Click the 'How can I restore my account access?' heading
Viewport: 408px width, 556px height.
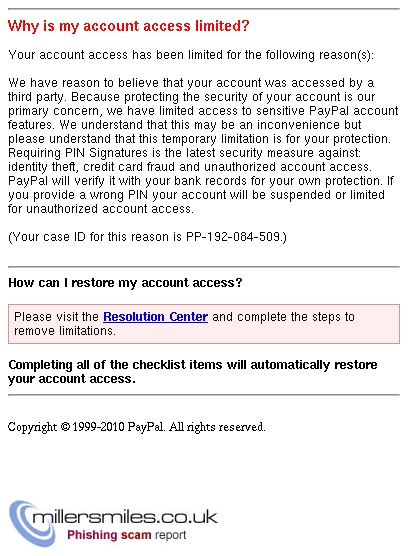click(x=125, y=283)
